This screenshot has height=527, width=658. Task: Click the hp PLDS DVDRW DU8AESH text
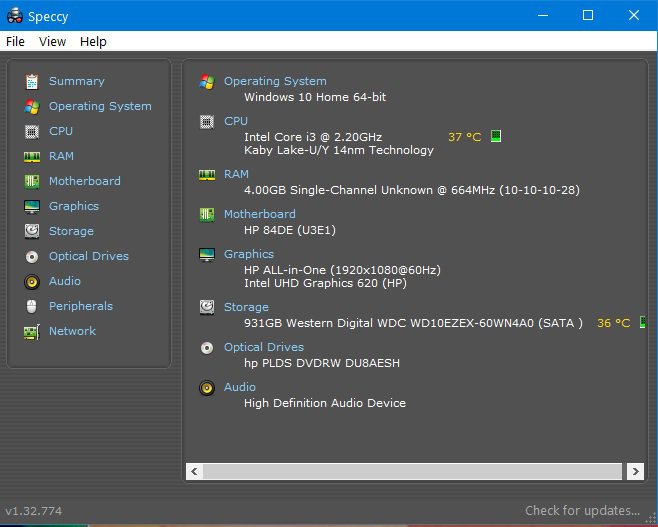tap(322, 363)
